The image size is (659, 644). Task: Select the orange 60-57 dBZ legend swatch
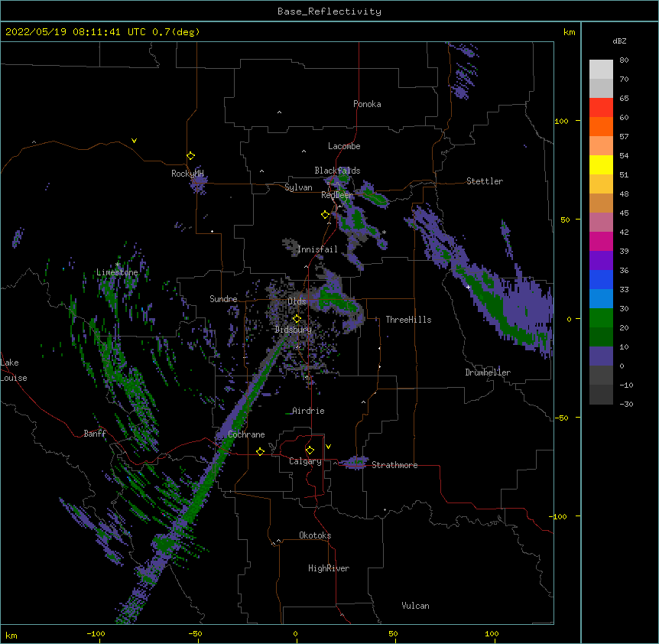(x=601, y=126)
